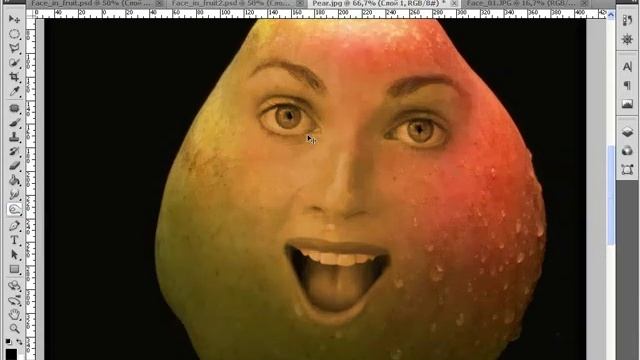
Task: Swap foreground and background colors
Action: pyautogui.click(x=19, y=341)
